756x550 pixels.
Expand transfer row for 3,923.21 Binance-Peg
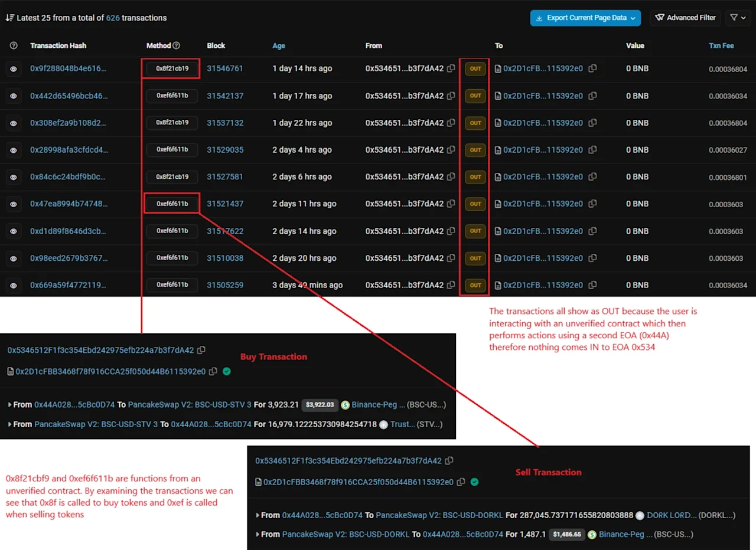9,405
